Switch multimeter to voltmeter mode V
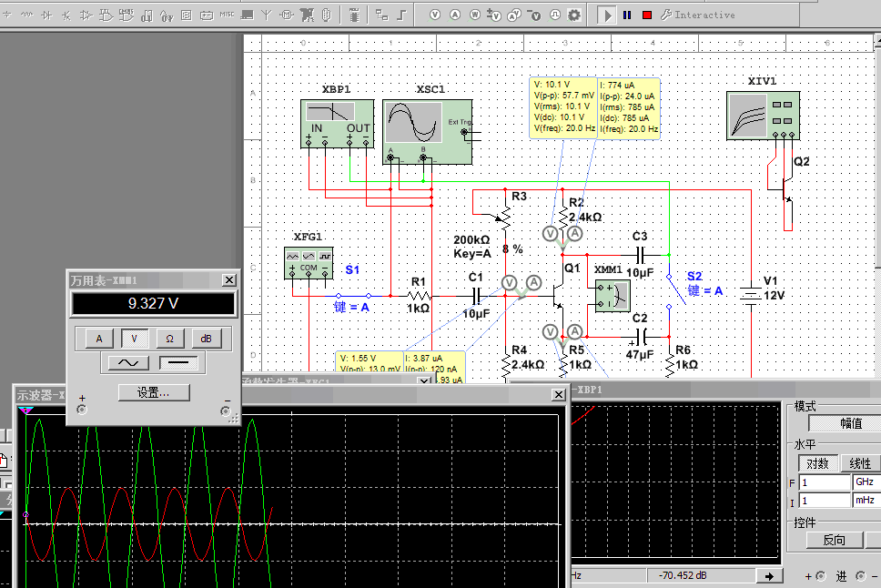This screenshot has width=881, height=588. pos(134,339)
